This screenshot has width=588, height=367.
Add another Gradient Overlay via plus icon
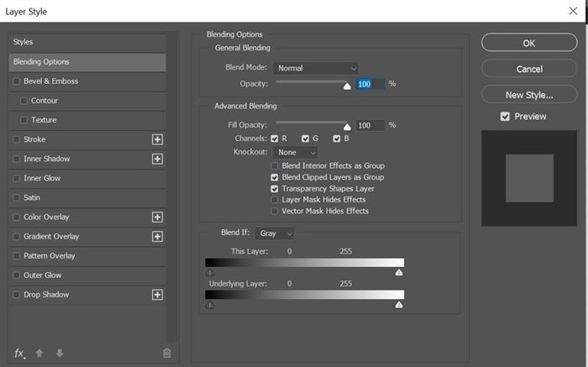tap(157, 237)
